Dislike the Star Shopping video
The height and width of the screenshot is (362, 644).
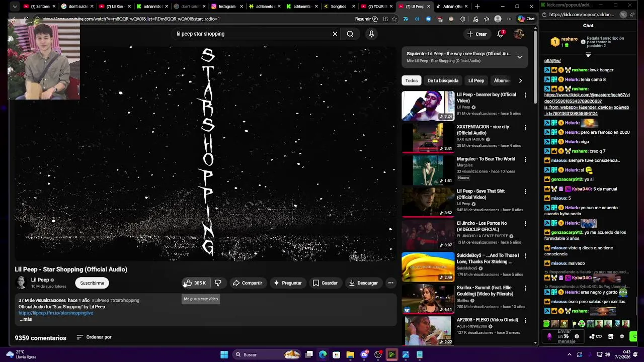[x=218, y=283]
